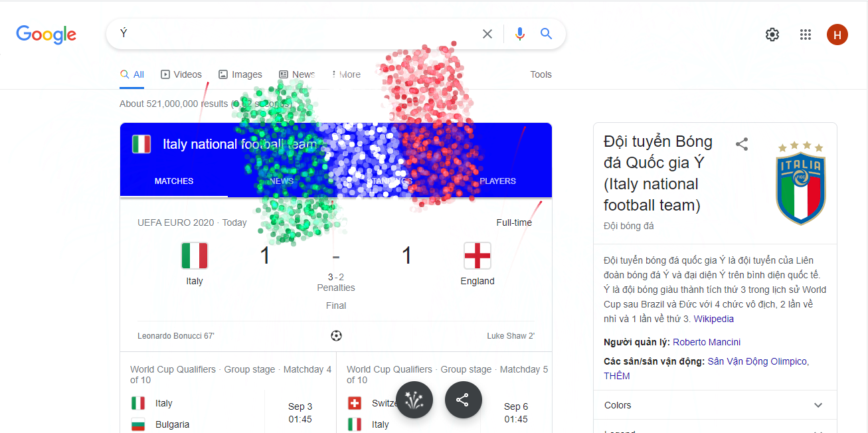Open the account avatar H
Screen dimensions: 868x433
(837, 35)
